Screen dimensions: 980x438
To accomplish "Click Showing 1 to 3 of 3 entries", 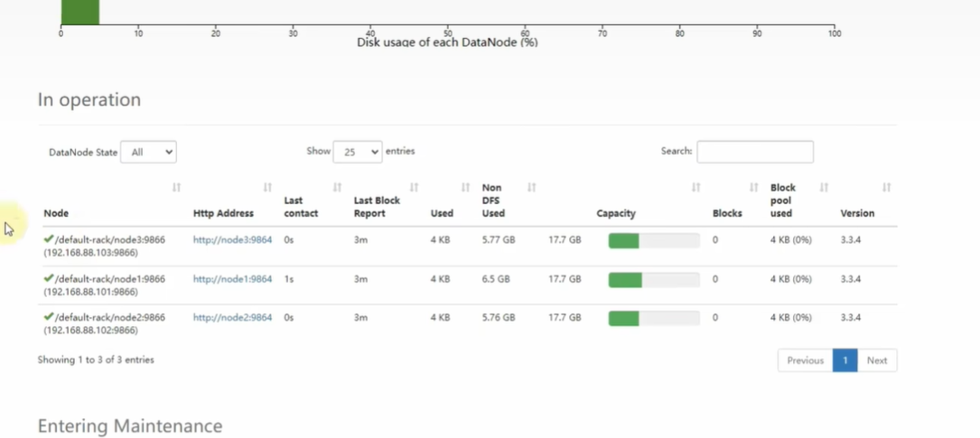I will [96, 360].
